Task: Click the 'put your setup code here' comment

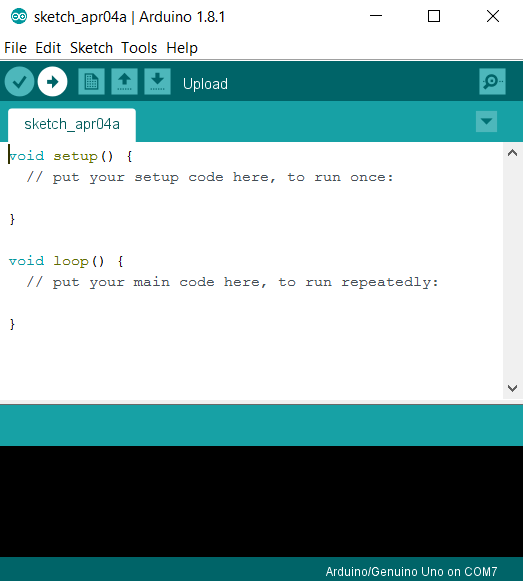Action: [210, 177]
